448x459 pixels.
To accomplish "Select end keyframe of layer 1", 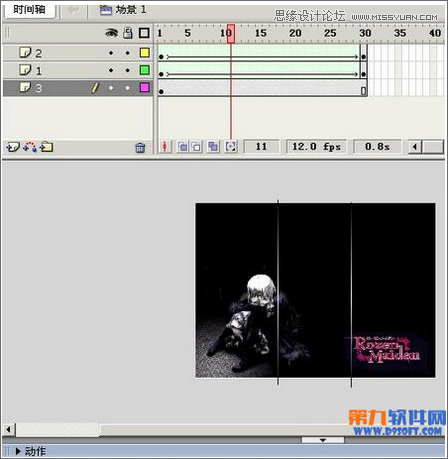I will point(364,74).
